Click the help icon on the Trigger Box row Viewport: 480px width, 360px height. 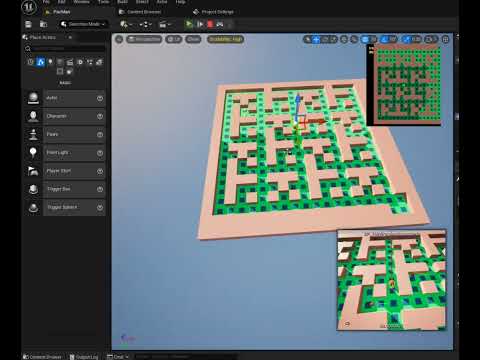coord(100,189)
